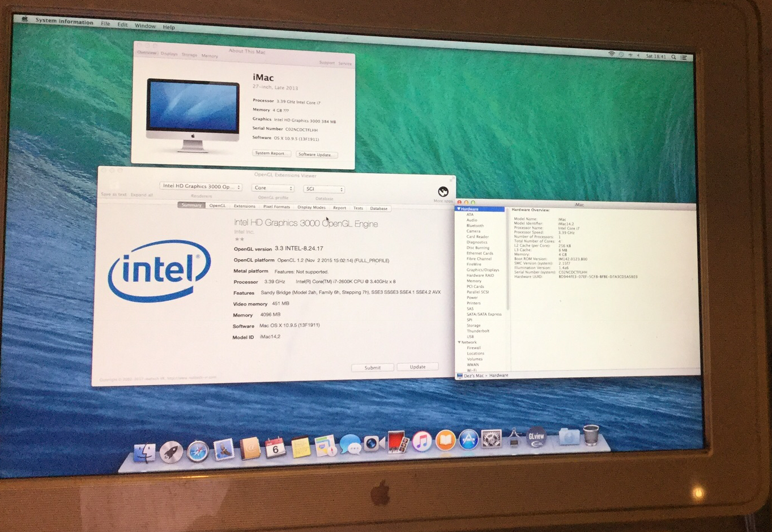The width and height of the screenshot is (772, 532).
Task: Open Apple menu in menu bar
Action: click(24, 19)
